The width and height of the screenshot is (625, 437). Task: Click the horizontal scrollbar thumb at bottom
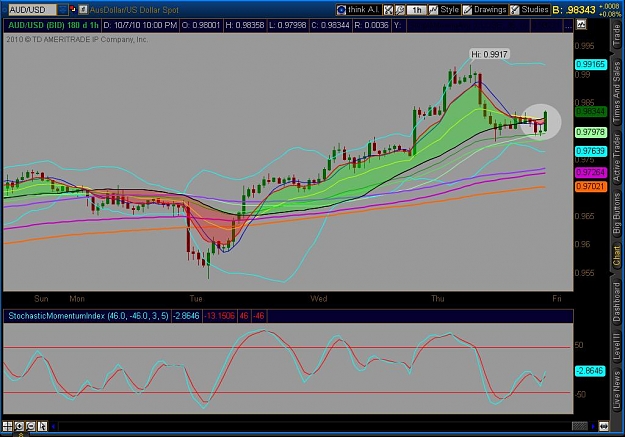(x=580, y=426)
